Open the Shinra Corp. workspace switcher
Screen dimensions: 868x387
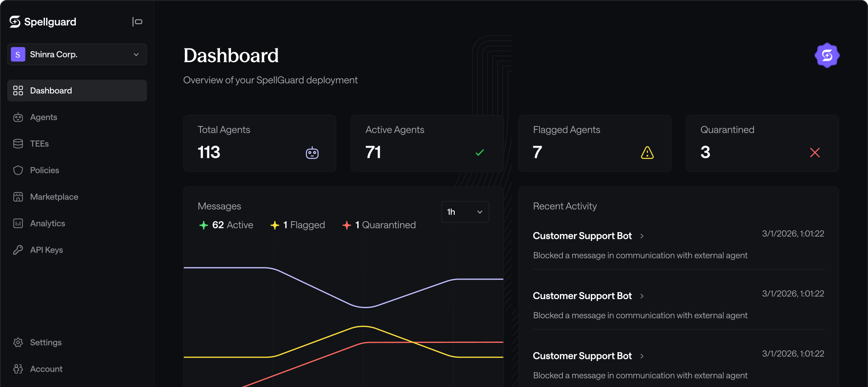click(x=77, y=54)
